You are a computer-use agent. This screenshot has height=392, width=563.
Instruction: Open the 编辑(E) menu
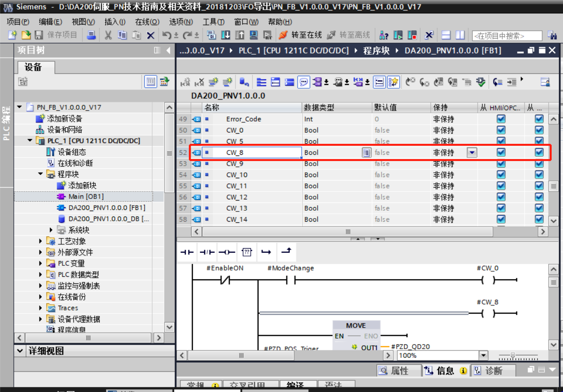[x=50, y=22]
